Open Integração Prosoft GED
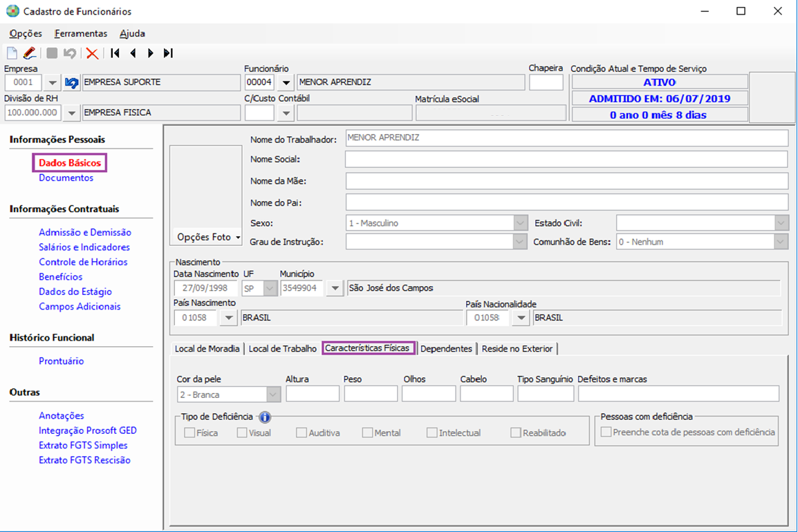The width and height of the screenshot is (798, 532). click(88, 430)
